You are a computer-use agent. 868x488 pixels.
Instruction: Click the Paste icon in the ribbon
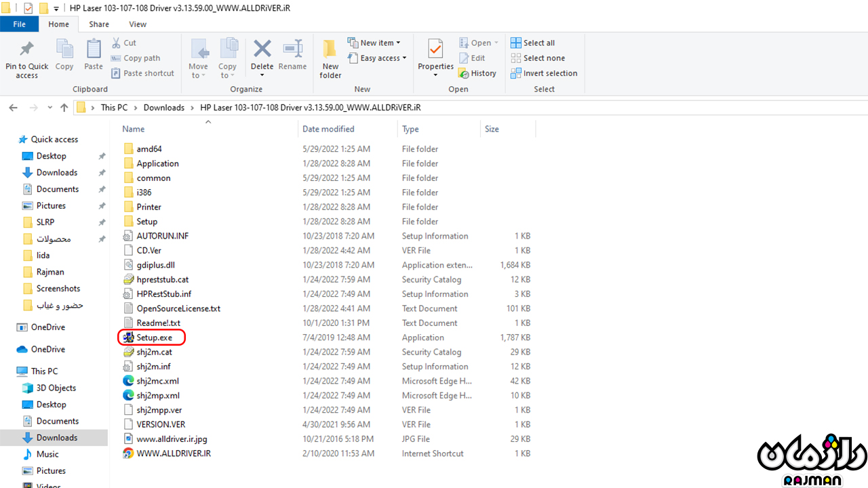pyautogui.click(x=94, y=49)
